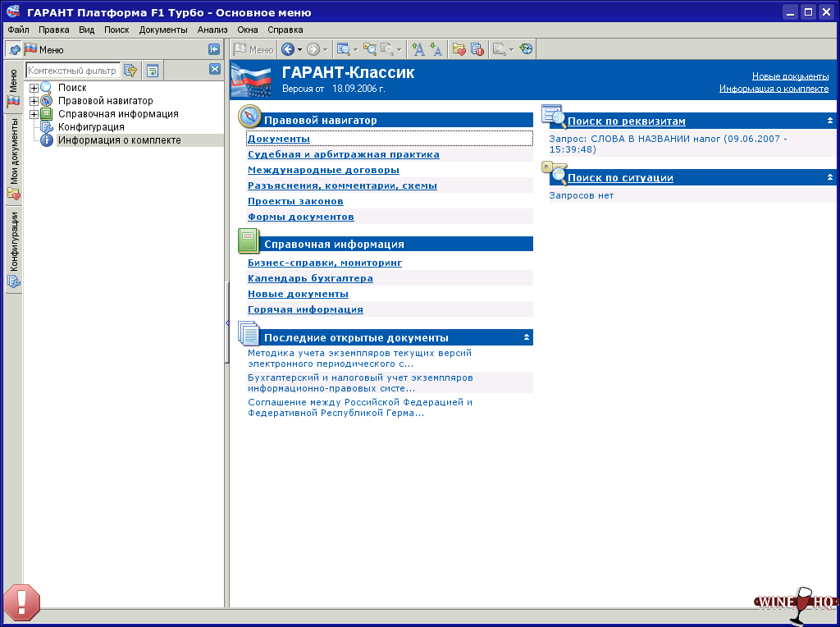This screenshot has width=840, height=627.
Task: Click the Контекстный фильтр input field
Action: pos(72,71)
